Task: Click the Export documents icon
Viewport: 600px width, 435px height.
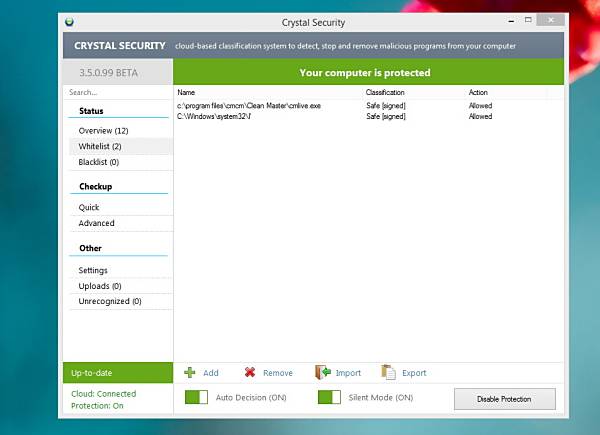Action: [388, 372]
